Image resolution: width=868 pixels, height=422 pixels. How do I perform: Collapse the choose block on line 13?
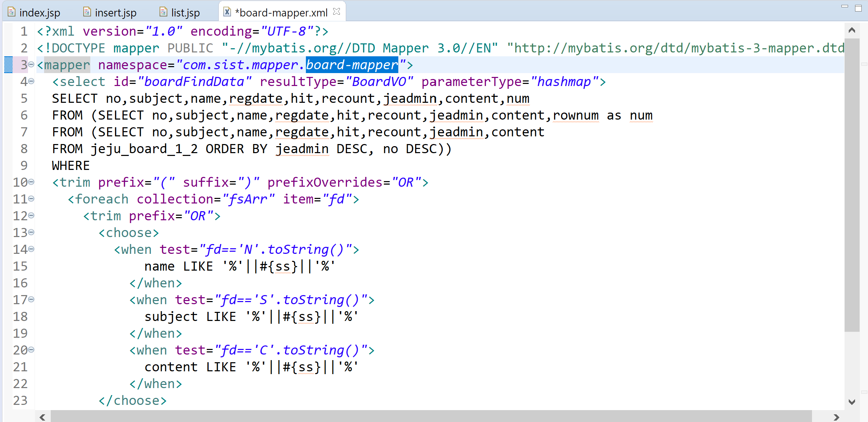click(31, 232)
